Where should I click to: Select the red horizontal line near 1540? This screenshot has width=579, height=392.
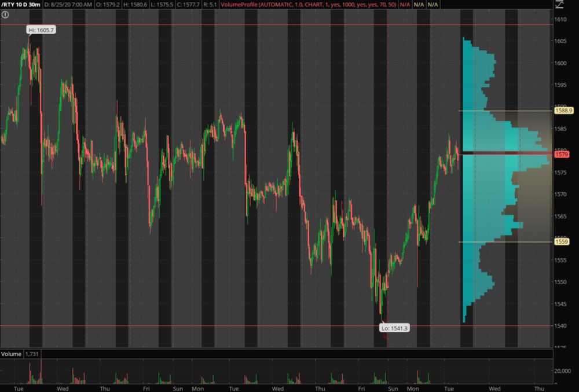tap(232, 325)
